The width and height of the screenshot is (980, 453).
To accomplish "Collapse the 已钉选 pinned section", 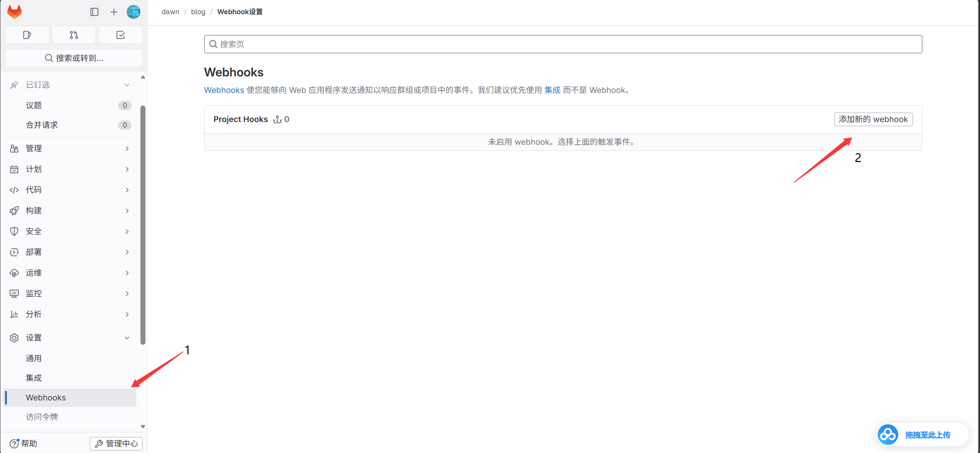I will point(69,85).
